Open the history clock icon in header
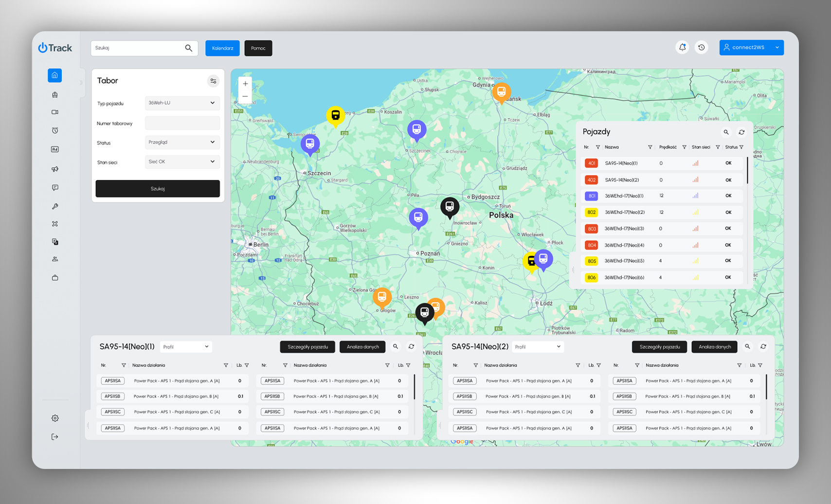The width and height of the screenshot is (831, 504). (701, 48)
